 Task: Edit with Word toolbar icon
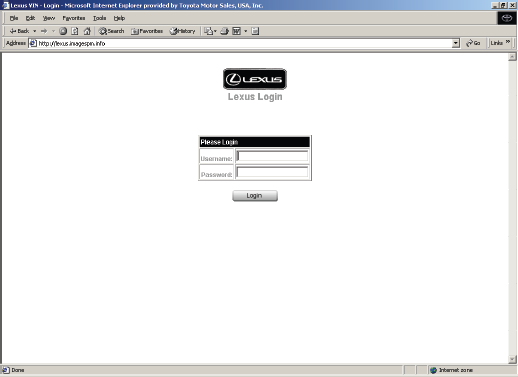pos(236,31)
